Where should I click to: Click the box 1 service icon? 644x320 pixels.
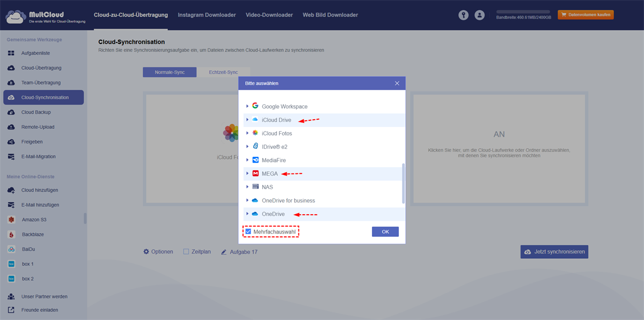pos(11,264)
